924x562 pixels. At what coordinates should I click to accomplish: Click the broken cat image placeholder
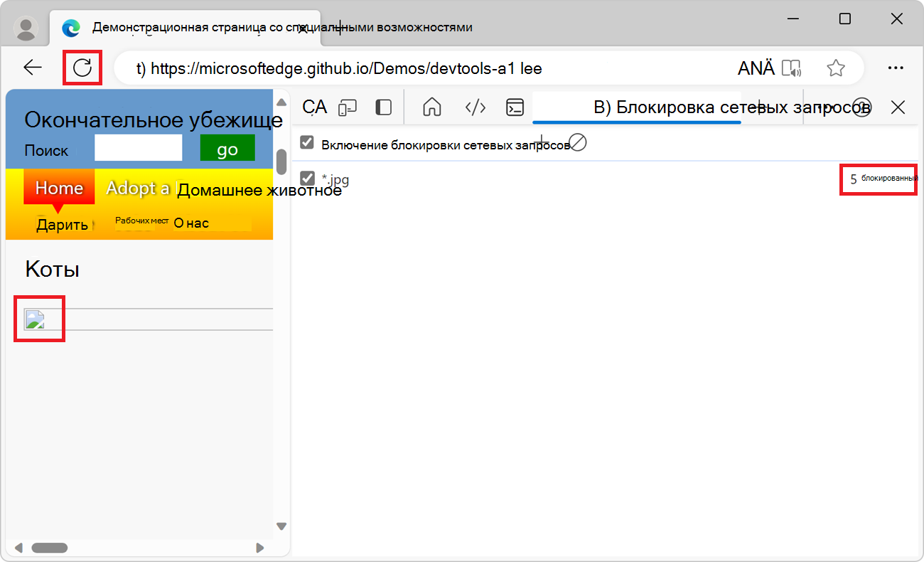[x=35, y=319]
